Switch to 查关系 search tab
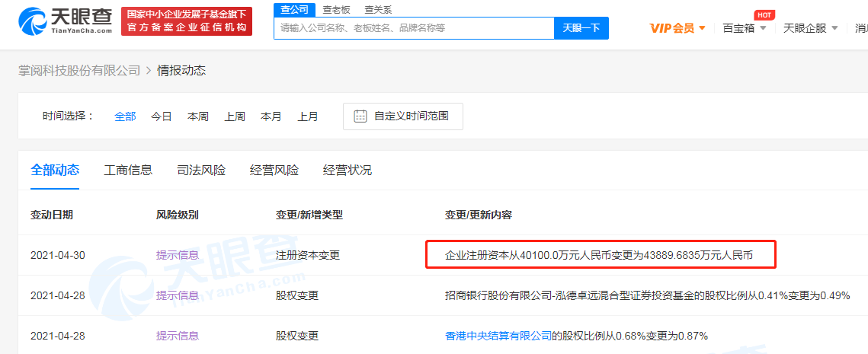This screenshot has height=354, width=868. (x=378, y=10)
